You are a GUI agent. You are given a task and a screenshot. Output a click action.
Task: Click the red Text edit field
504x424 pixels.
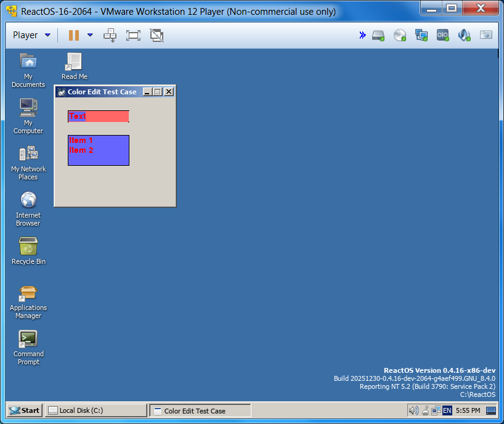point(99,116)
